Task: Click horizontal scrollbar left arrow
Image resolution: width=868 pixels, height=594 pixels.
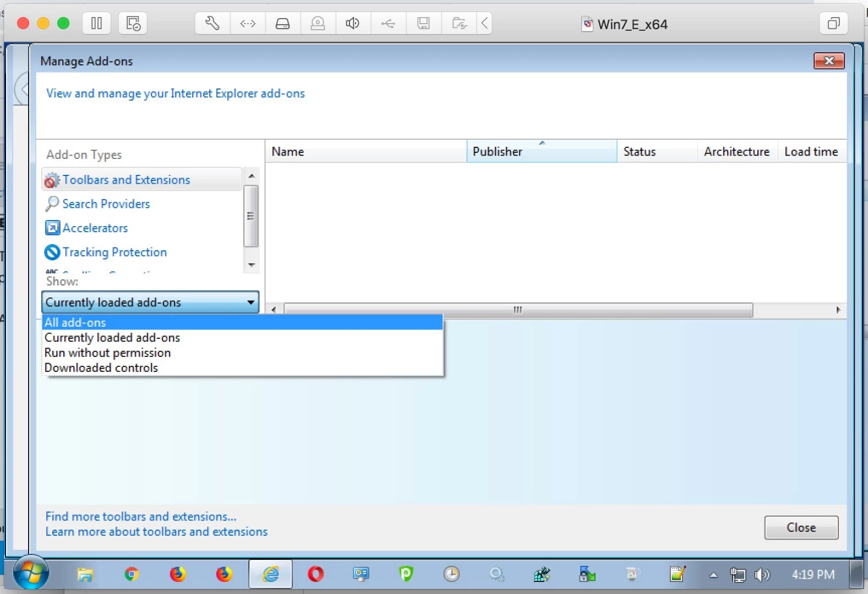Action: (x=274, y=310)
